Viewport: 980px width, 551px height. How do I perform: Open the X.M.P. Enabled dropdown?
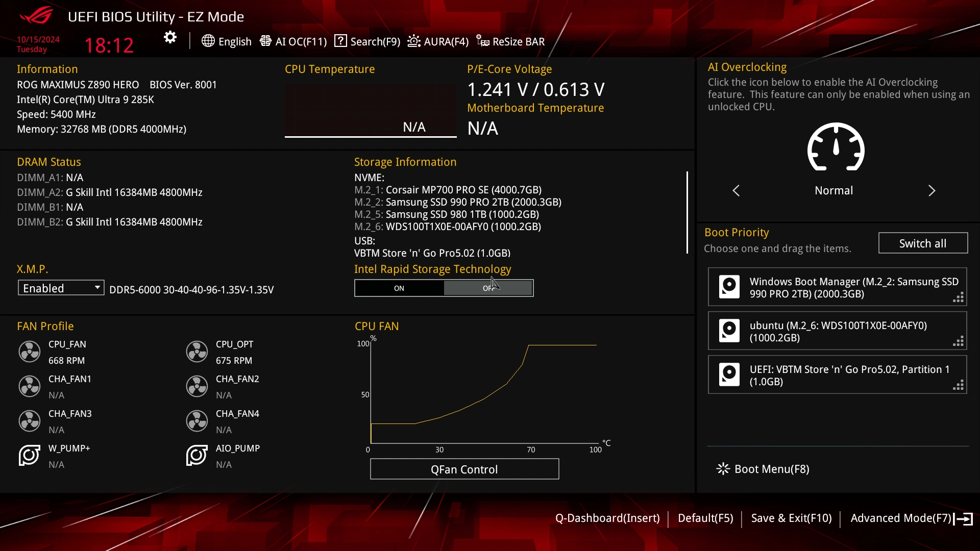[x=61, y=288]
